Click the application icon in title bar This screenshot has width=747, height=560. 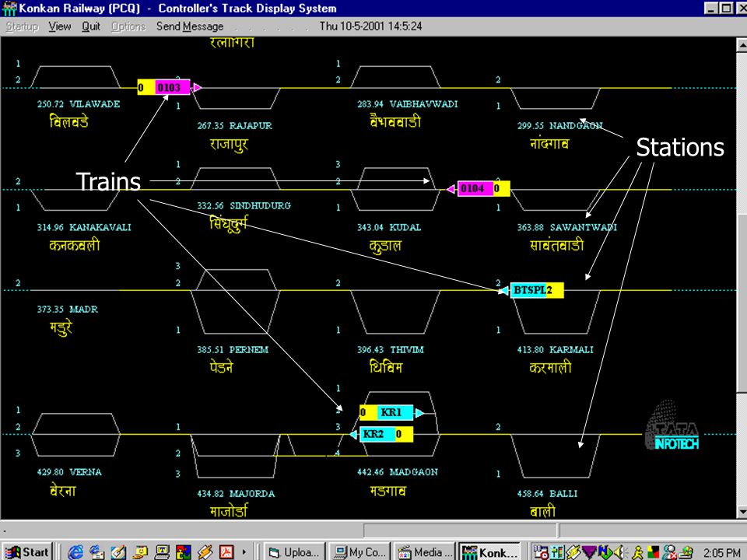(x=9, y=8)
